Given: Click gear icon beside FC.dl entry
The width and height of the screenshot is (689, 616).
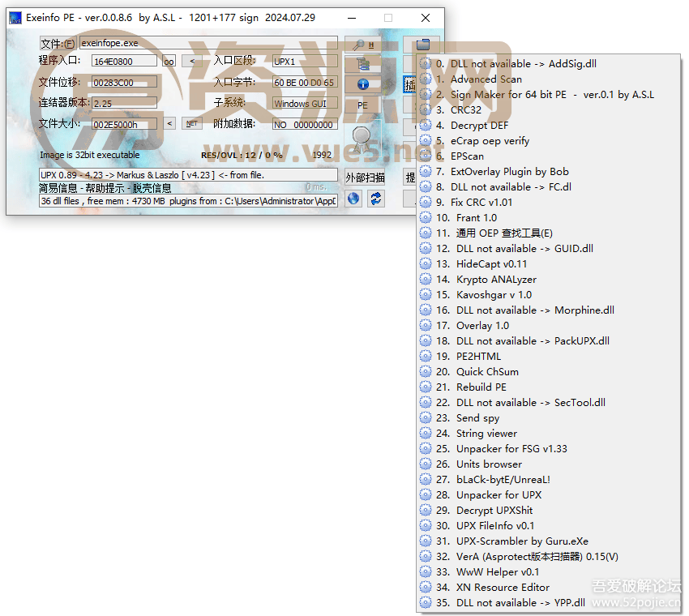Looking at the screenshot, I should (426, 186).
